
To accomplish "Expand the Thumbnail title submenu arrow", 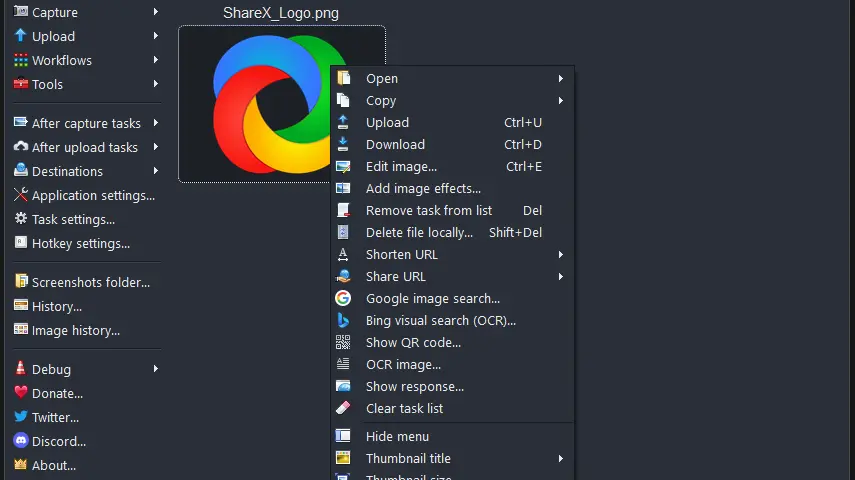I will pyautogui.click(x=561, y=459).
